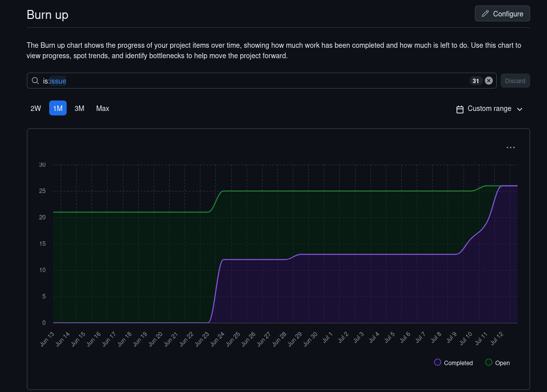Open the chart's three-dot options menu

[510, 147]
